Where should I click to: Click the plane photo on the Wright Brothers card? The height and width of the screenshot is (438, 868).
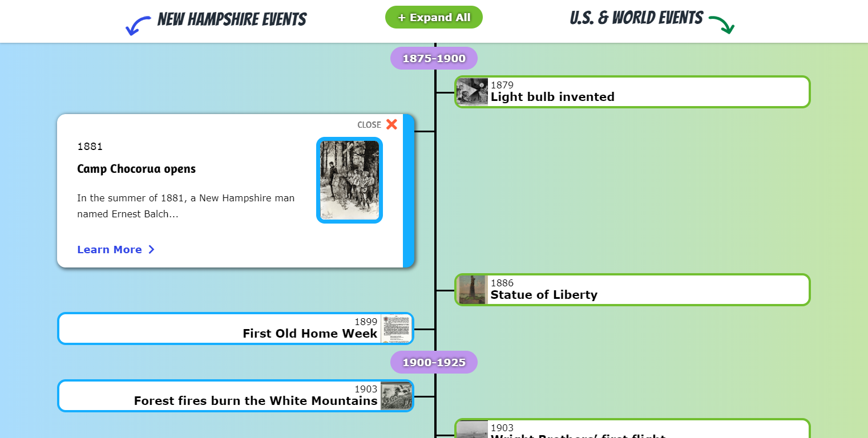pyautogui.click(x=471, y=429)
